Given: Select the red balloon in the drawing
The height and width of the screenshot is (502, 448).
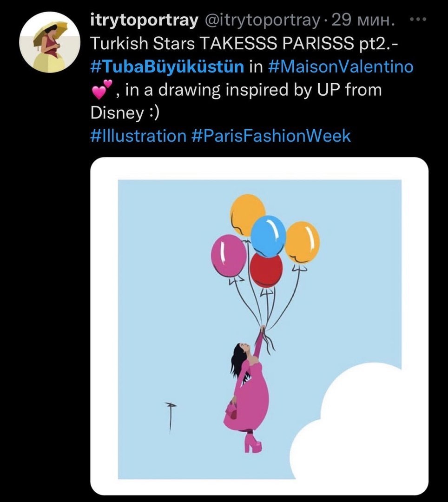Looking at the screenshot, I should click(x=266, y=271).
